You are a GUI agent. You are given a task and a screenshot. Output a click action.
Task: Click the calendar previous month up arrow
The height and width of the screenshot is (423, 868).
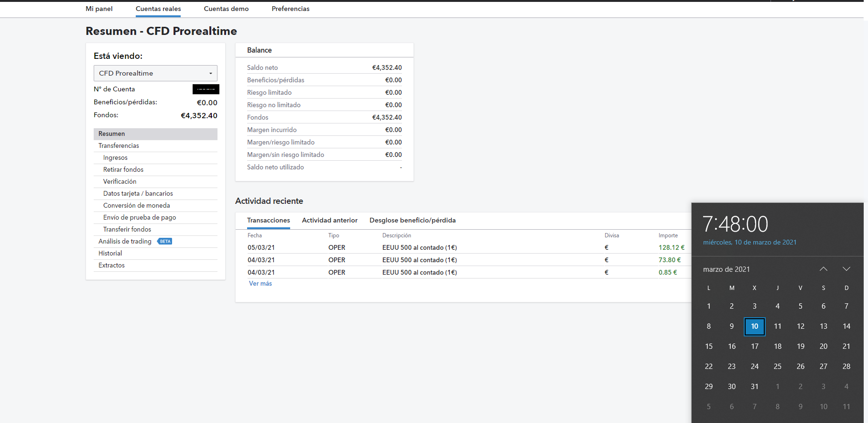pyautogui.click(x=823, y=269)
